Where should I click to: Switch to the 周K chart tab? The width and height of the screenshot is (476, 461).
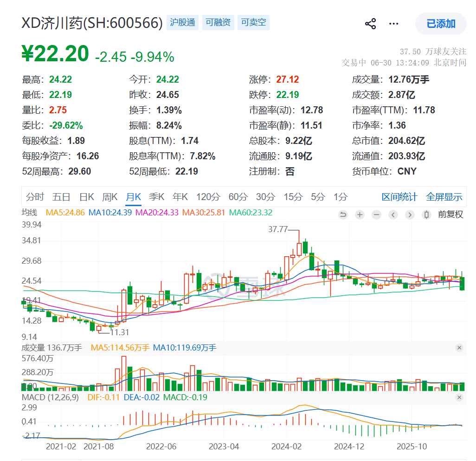coord(110,197)
